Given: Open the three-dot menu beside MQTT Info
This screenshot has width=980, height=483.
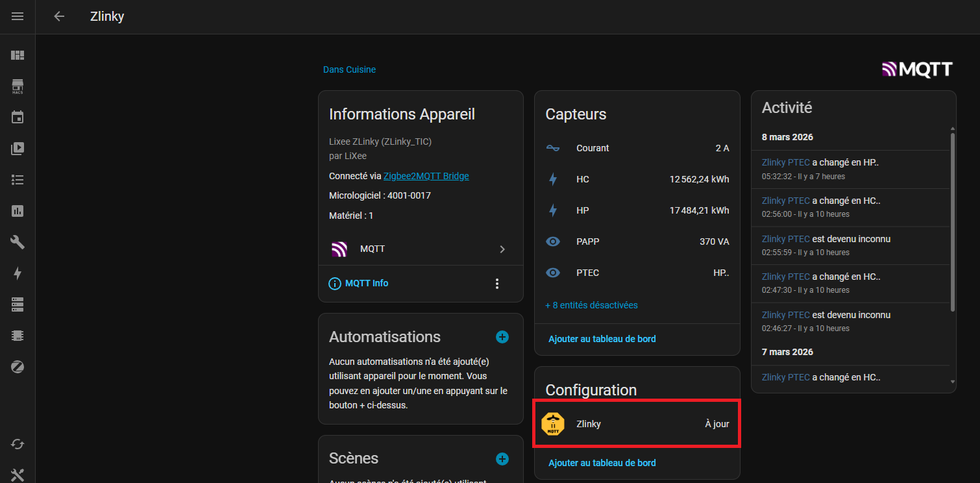Looking at the screenshot, I should tap(496, 284).
